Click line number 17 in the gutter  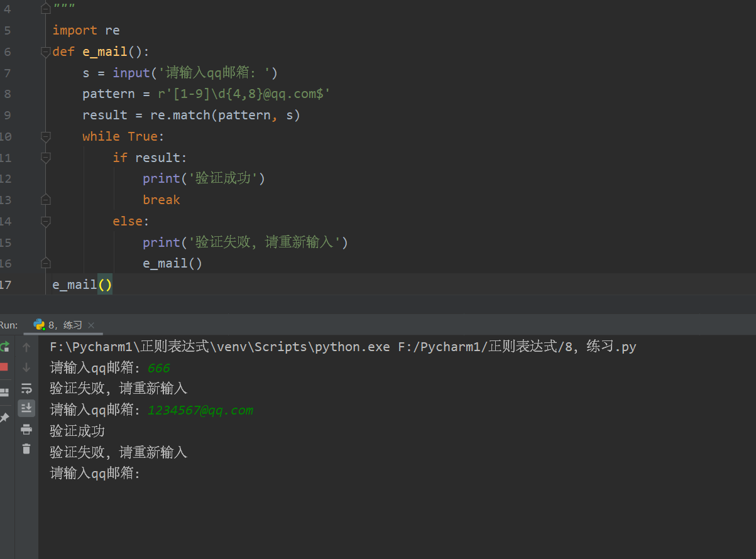coord(6,285)
